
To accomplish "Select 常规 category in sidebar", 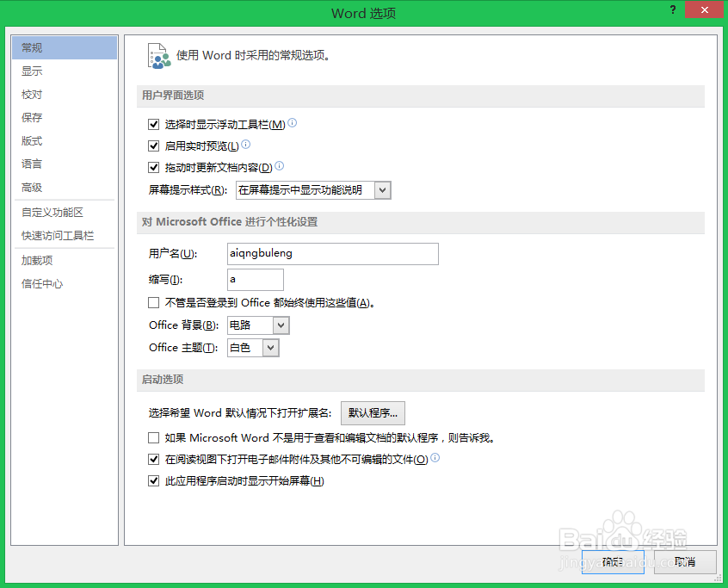I will pos(65,48).
